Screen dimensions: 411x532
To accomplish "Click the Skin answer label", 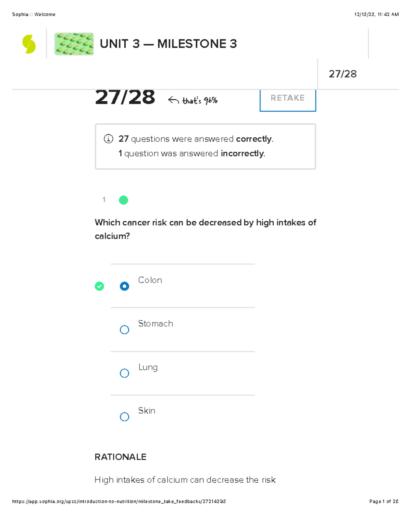I will tap(147, 410).
